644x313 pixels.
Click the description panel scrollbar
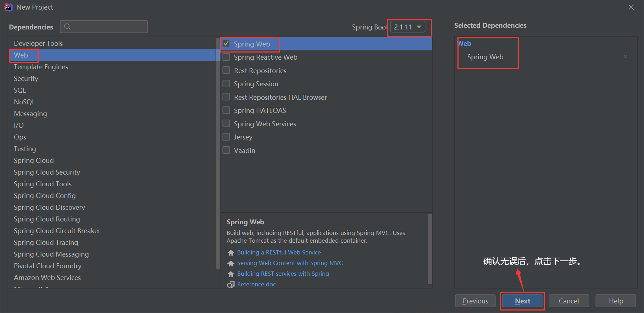pyautogui.click(x=430, y=248)
